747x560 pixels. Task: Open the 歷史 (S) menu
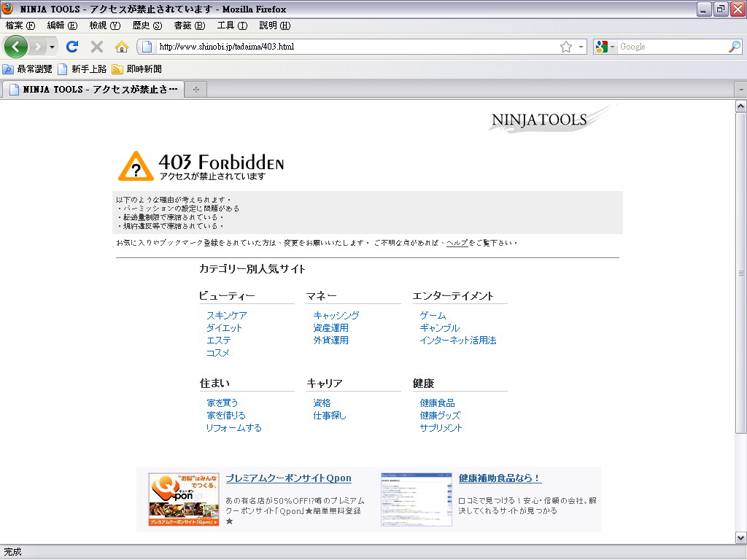147,26
